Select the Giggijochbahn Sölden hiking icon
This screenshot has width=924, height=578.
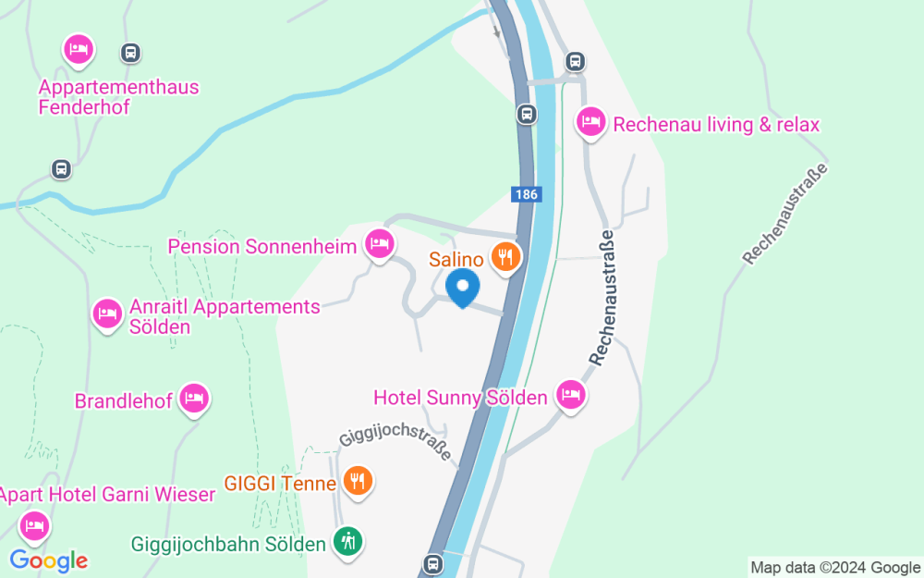point(348,542)
